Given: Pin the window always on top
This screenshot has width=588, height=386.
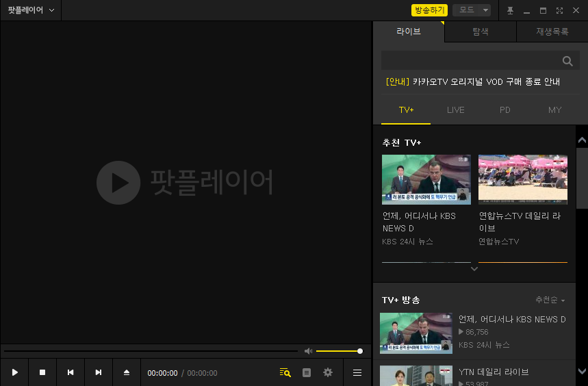Looking at the screenshot, I should [510, 10].
